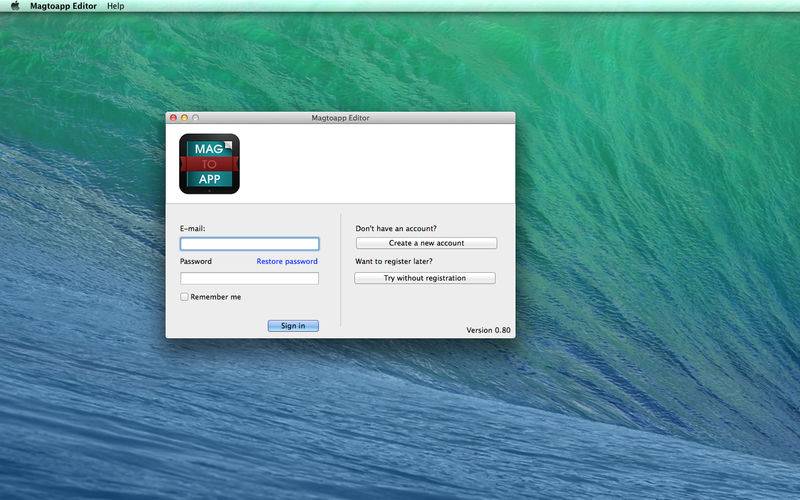Click Try without registration button
The height and width of the screenshot is (500, 800).
(425, 278)
